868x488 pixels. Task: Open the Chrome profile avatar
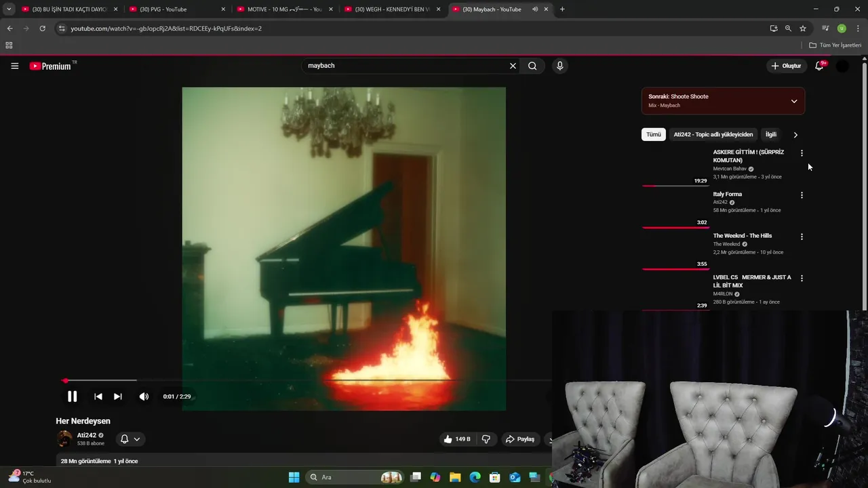(x=842, y=28)
